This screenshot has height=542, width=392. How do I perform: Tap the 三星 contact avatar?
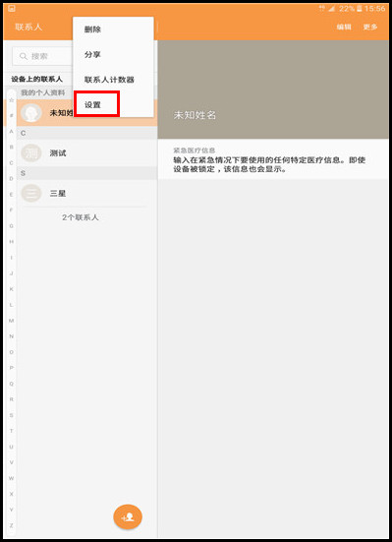[x=31, y=193]
